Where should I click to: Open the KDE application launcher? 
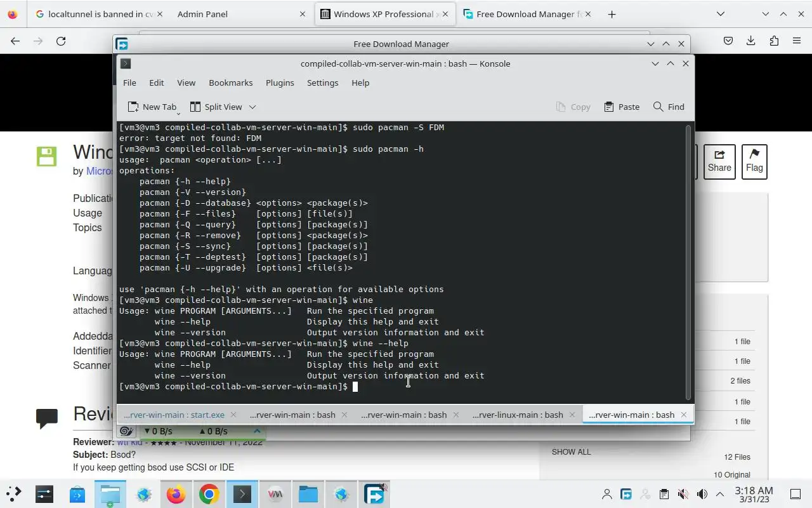(13, 494)
